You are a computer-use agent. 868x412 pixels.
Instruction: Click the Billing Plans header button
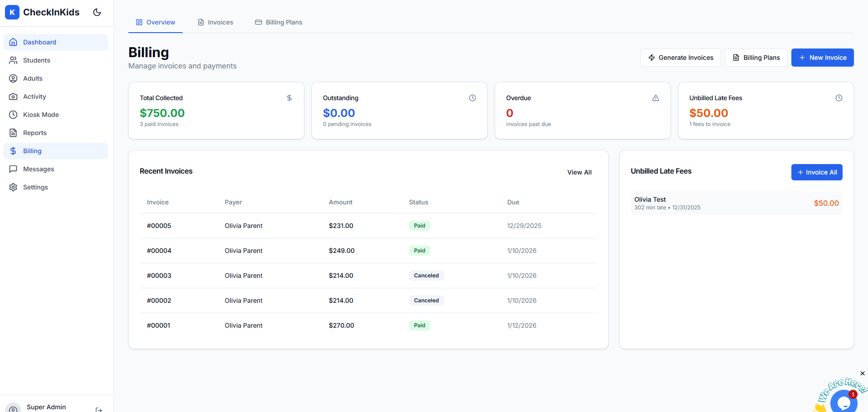(x=756, y=58)
